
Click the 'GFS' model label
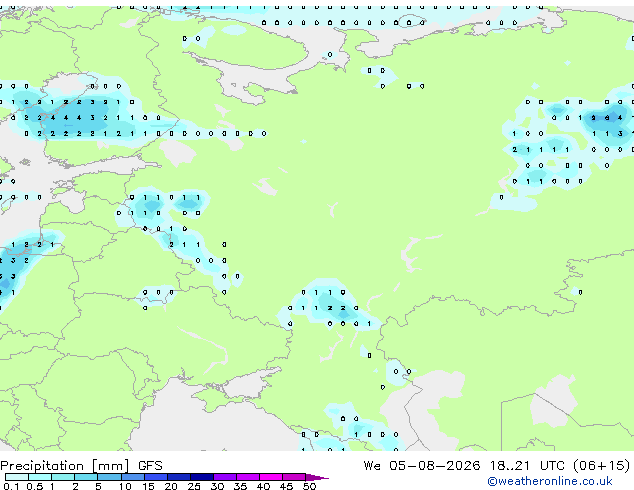pos(150,466)
